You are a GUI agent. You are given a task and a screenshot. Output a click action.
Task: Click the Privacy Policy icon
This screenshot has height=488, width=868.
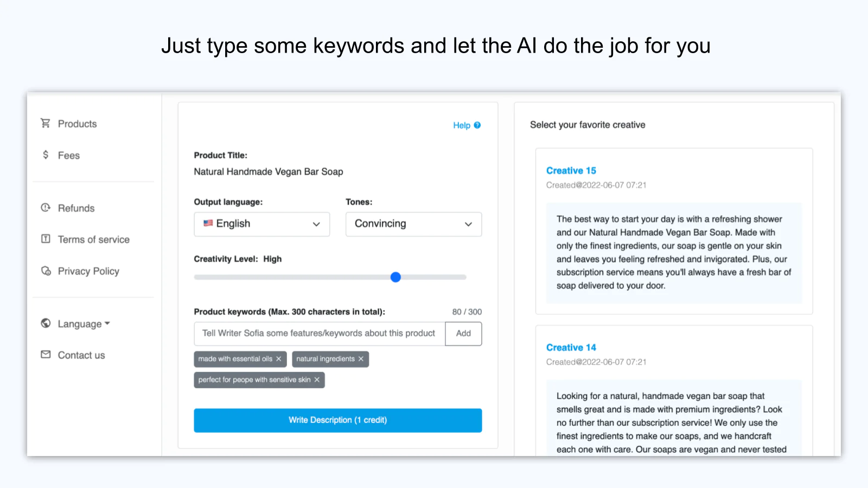[46, 271]
